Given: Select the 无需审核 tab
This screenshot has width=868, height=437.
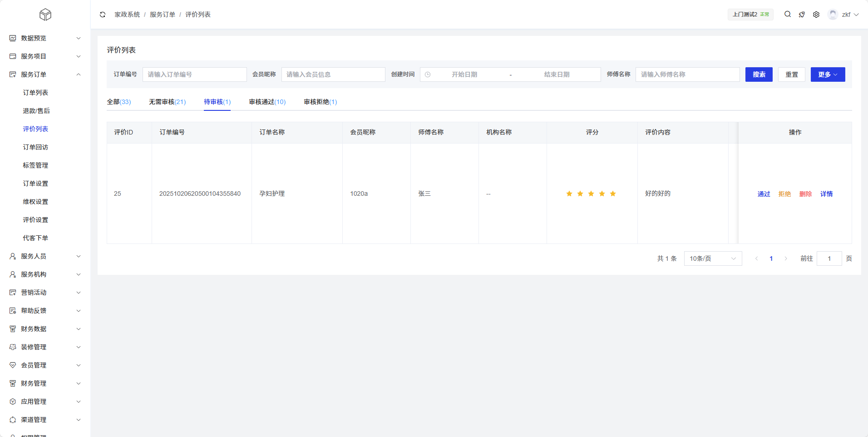Looking at the screenshot, I should click(x=167, y=102).
